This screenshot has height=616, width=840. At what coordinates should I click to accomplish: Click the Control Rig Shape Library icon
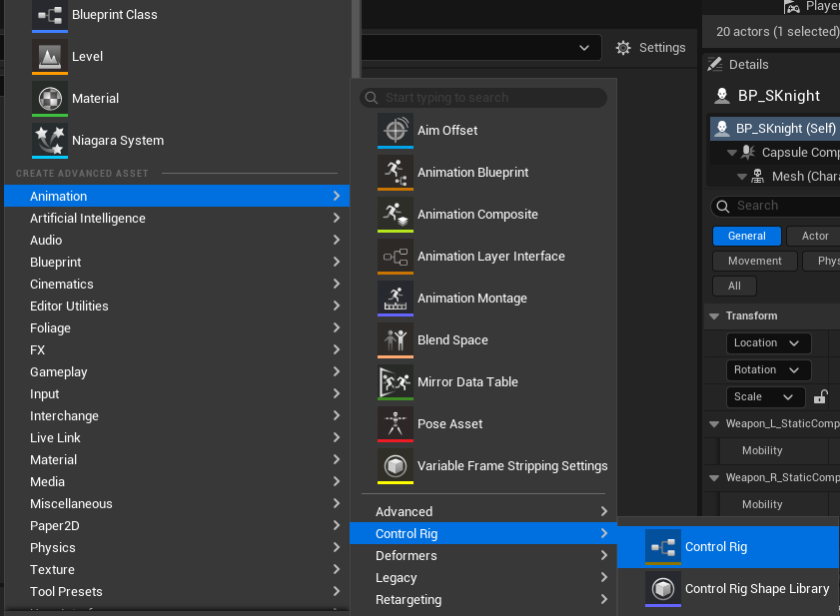[x=663, y=589]
